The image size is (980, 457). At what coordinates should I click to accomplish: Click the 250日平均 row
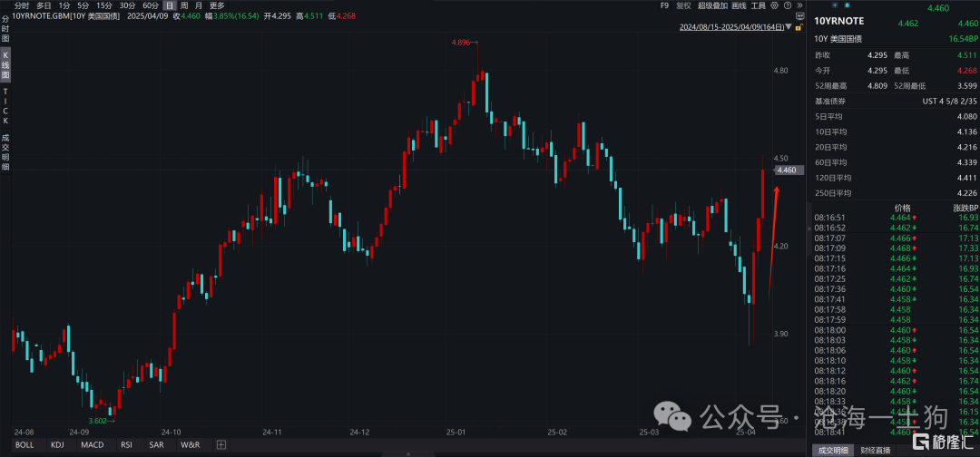pyautogui.click(x=895, y=193)
